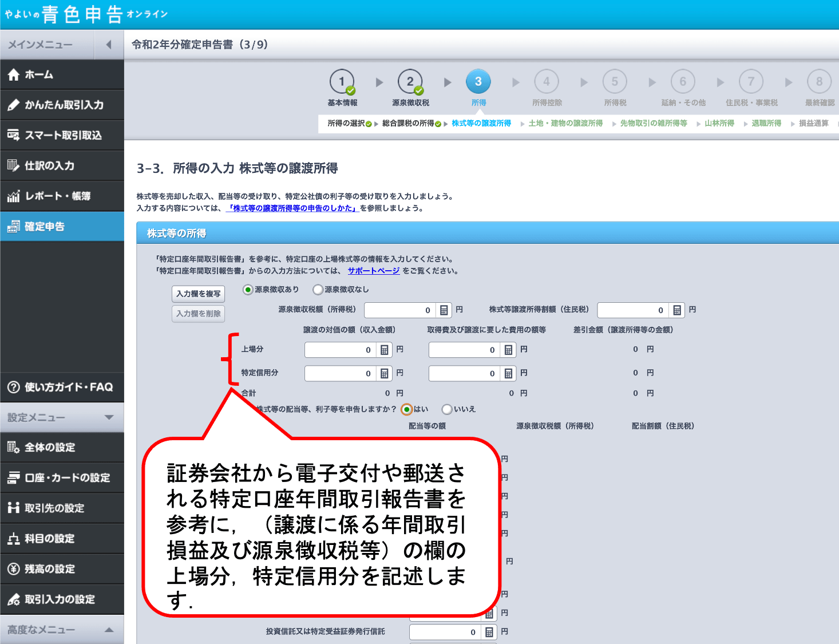
Task: Choose はい for dividend declaration
Action: click(406, 409)
